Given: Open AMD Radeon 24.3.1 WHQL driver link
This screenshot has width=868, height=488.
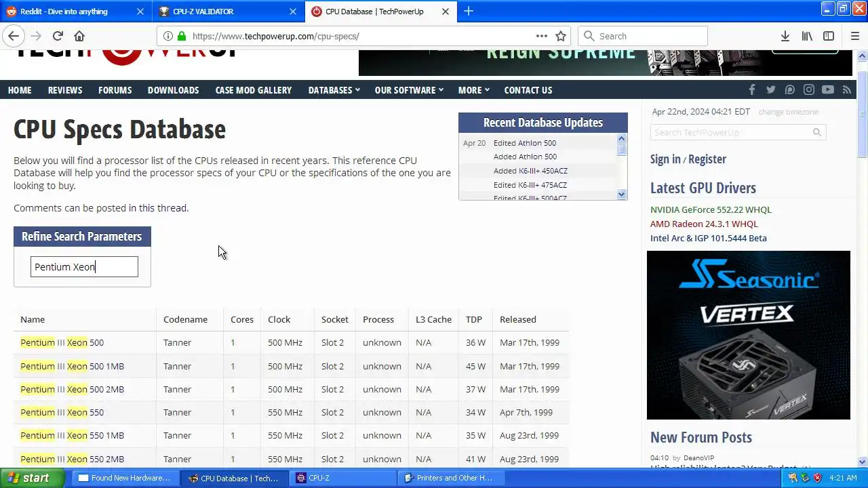Looking at the screenshot, I should (x=704, y=224).
